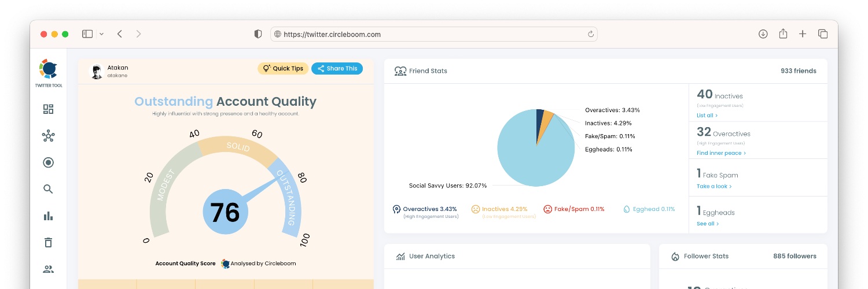Select the Inactives sad face legend icon
The image size is (868, 289).
tap(475, 209)
